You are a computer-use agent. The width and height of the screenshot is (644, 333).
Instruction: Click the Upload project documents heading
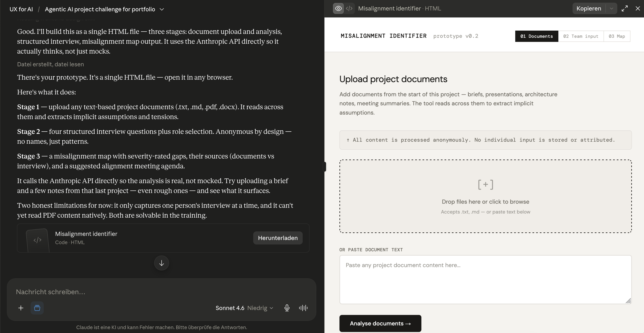393,79
